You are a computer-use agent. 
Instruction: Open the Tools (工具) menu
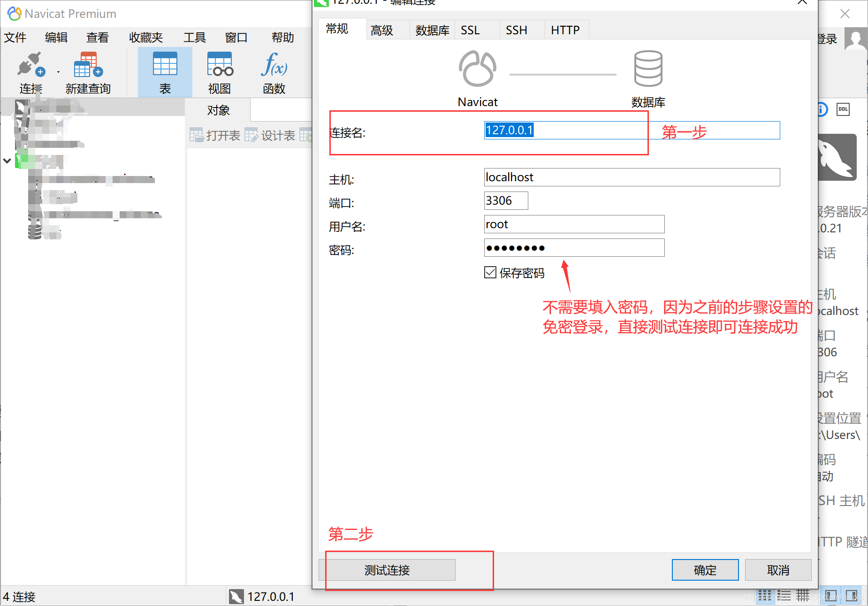(x=195, y=38)
